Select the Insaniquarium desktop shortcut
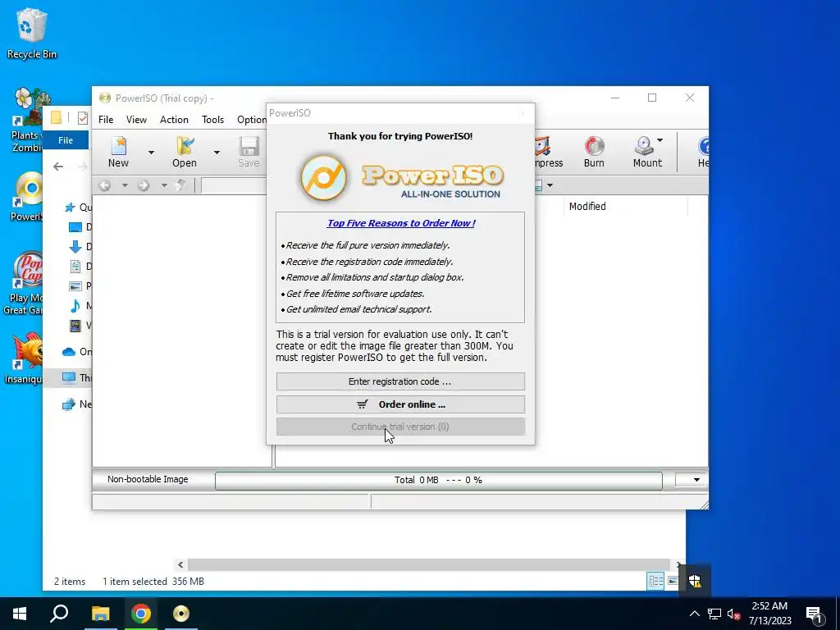Image resolution: width=840 pixels, height=630 pixels. click(x=23, y=358)
